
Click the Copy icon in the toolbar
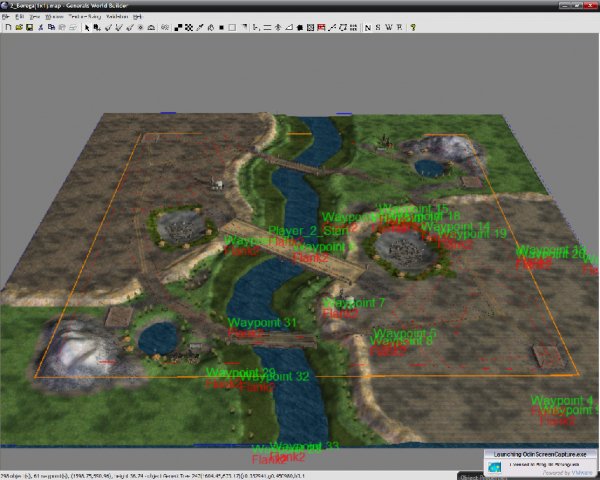53,27
